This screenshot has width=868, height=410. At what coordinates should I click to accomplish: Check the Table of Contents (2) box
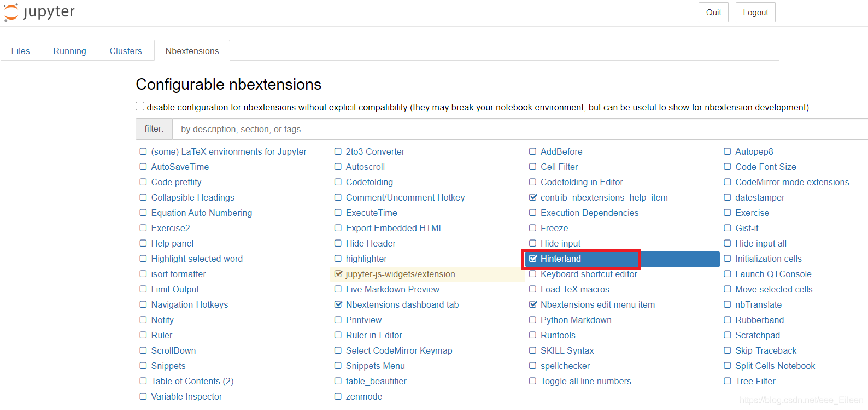tap(143, 381)
